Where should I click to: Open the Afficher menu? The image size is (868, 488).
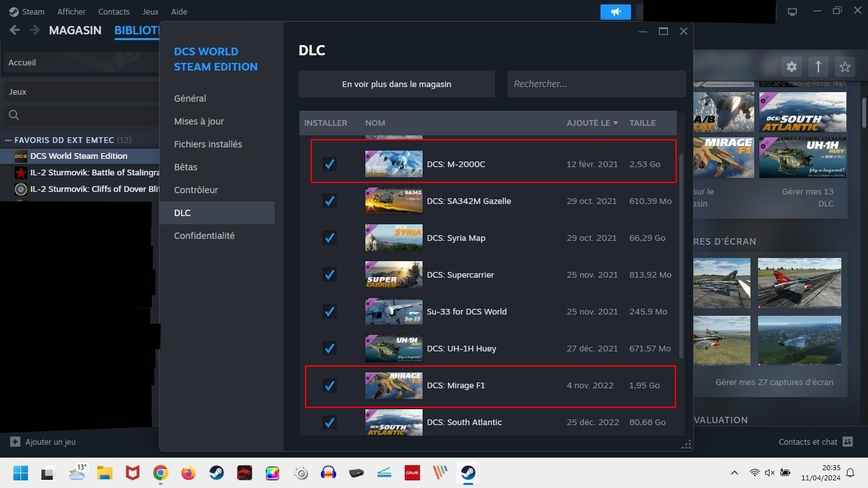(x=71, y=11)
